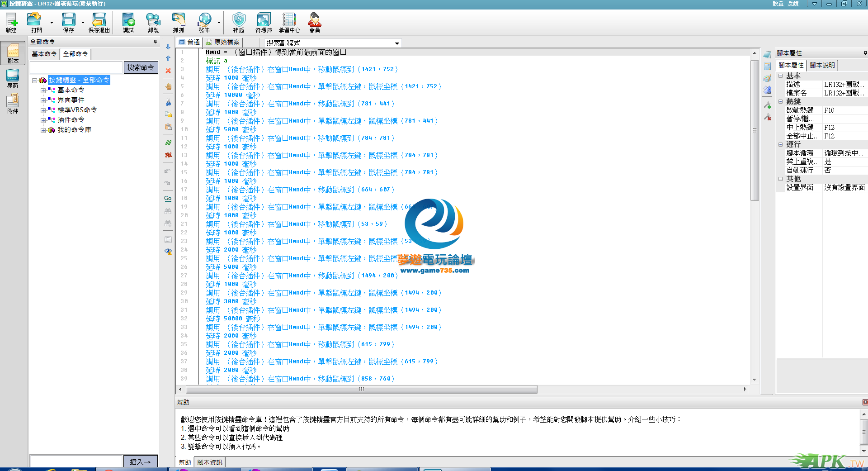The height and width of the screenshot is (471, 868).
Task: Open the 神盾 shield tool
Action: coord(239,22)
